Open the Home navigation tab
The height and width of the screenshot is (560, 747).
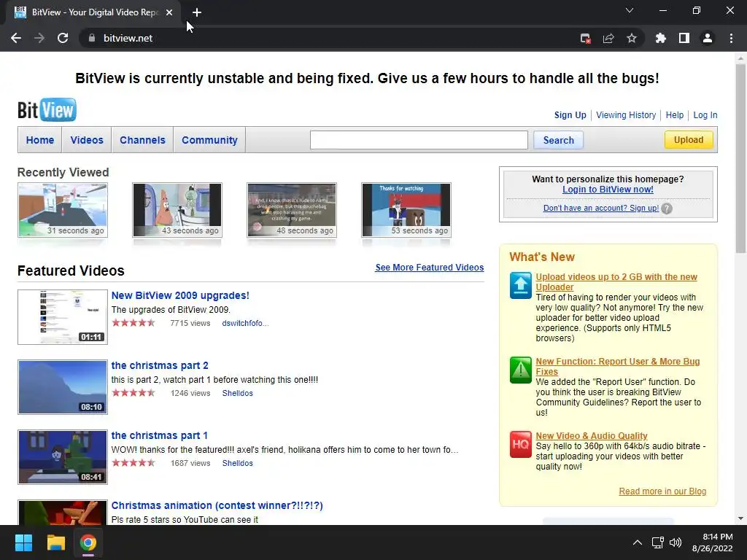click(40, 140)
